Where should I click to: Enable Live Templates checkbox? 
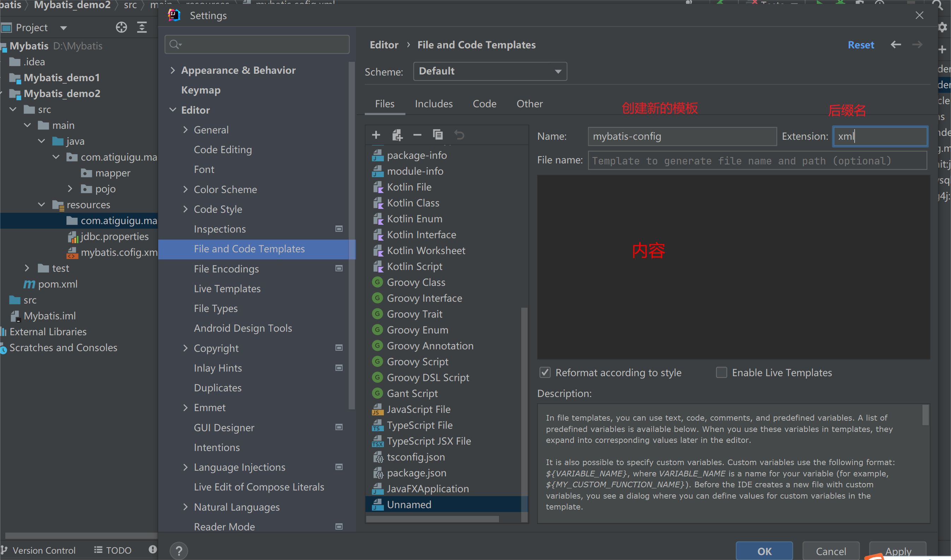click(721, 373)
